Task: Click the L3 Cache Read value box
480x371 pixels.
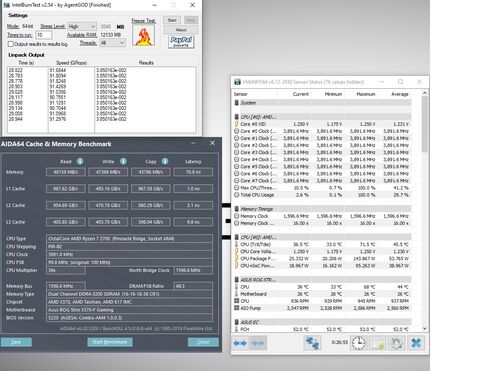Action: tap(66, 222)
